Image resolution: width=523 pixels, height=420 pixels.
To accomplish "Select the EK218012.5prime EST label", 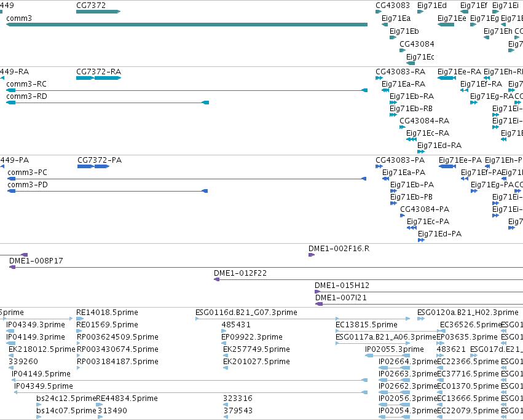I will (x=42, y=349).
